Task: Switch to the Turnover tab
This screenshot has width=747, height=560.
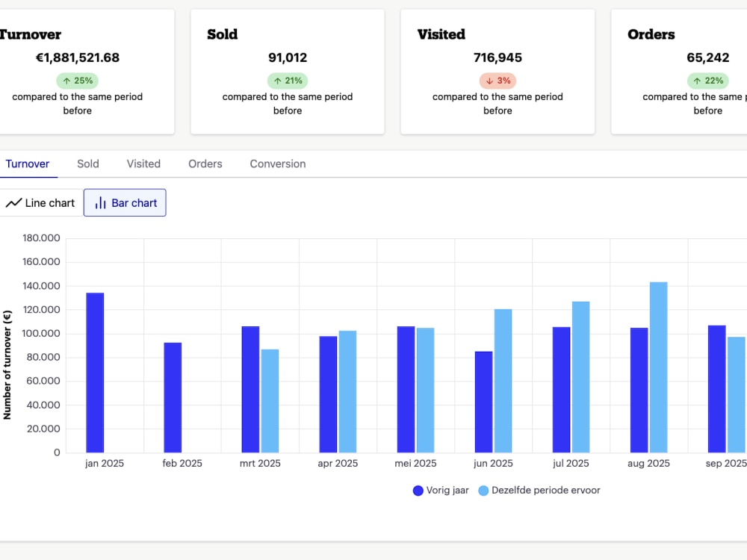Action: click(x=27, y=164)
